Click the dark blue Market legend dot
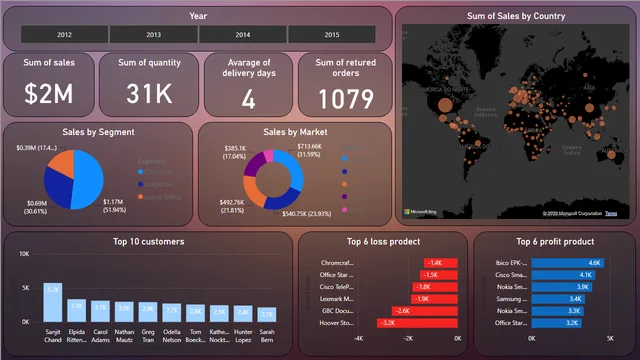The height and width of the screenshot is (360, 640). click(344, 172)
